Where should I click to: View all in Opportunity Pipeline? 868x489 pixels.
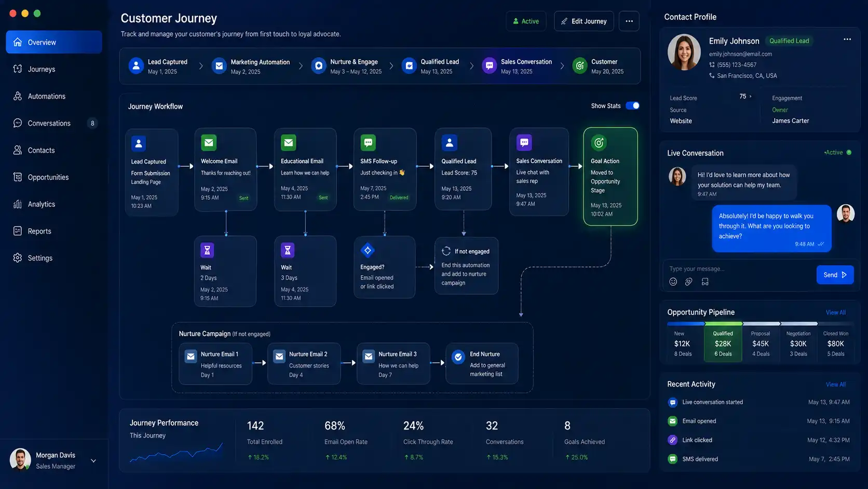(x=836, y=312)
